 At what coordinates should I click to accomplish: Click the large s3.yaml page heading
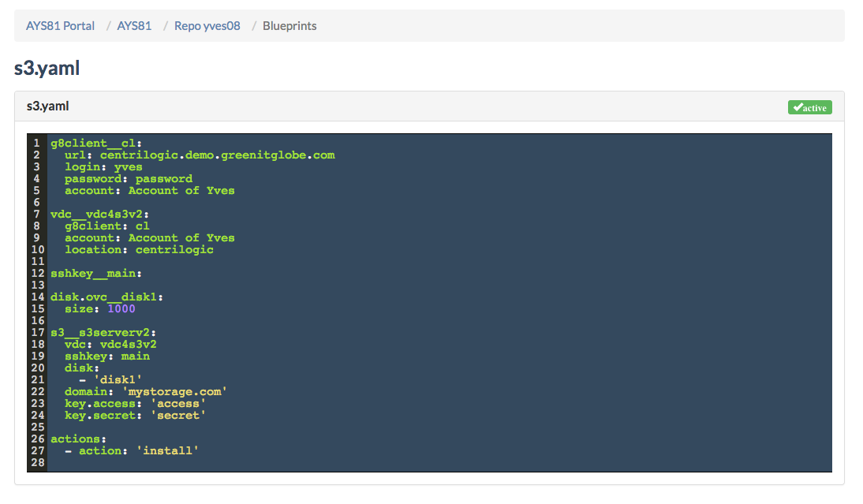point(47,69)
